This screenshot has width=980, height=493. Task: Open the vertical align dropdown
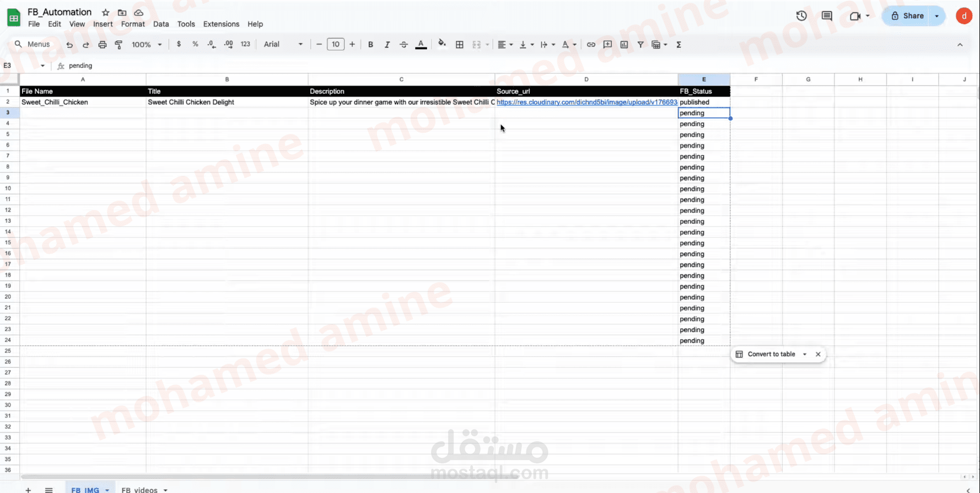click(527, 45)
